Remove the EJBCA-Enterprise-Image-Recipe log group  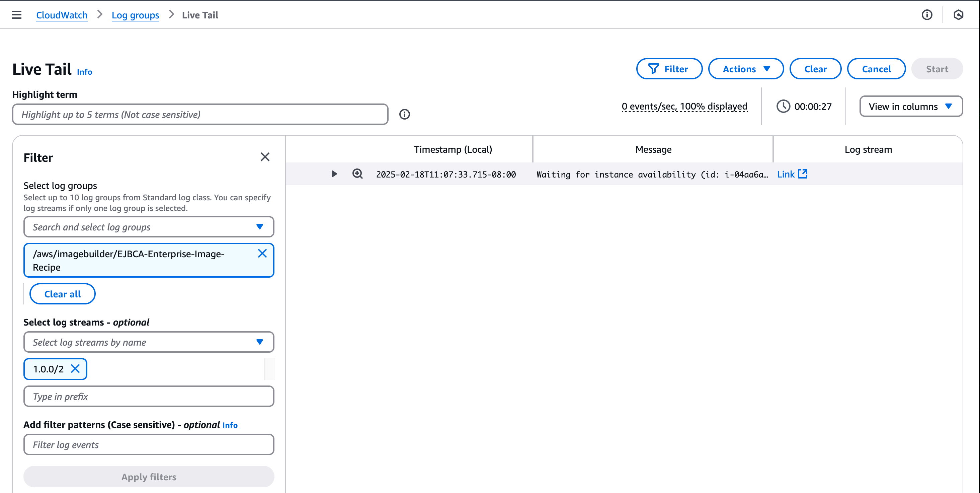coord(262,254)
